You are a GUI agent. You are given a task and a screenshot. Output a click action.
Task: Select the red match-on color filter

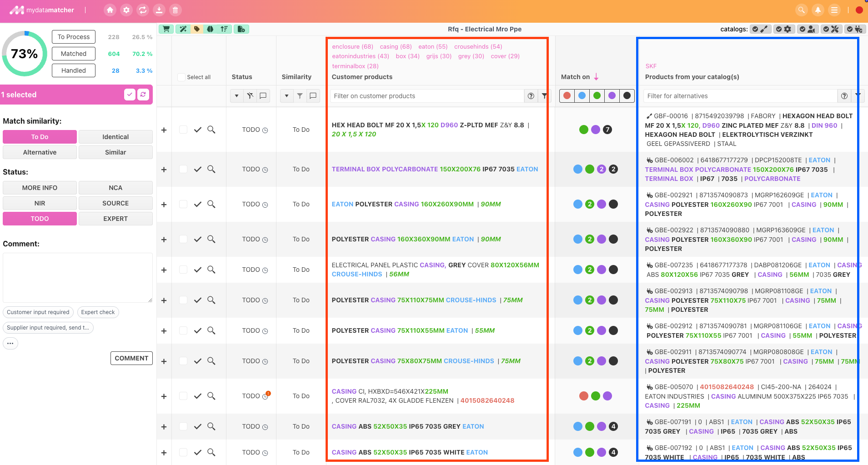point(567,95)
